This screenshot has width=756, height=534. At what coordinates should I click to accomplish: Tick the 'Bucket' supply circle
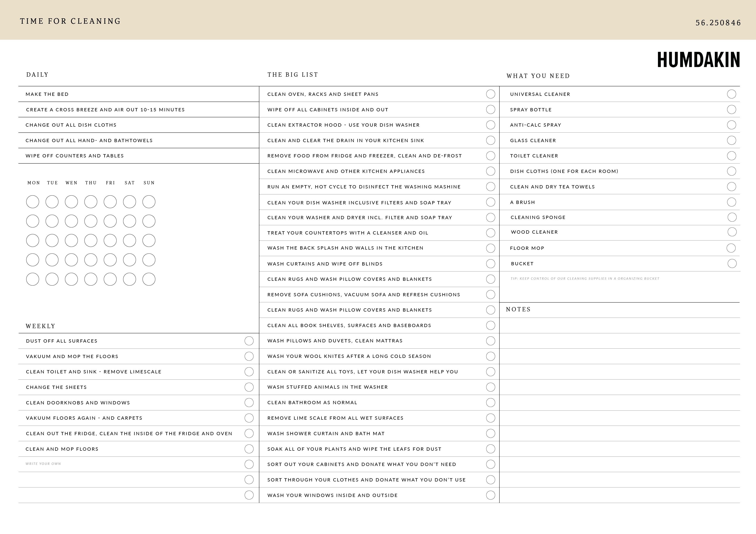click(732, 264)
